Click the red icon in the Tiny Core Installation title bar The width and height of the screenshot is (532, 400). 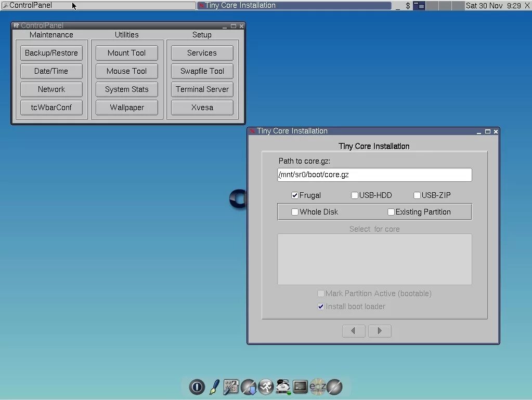[x=252, y=131]
